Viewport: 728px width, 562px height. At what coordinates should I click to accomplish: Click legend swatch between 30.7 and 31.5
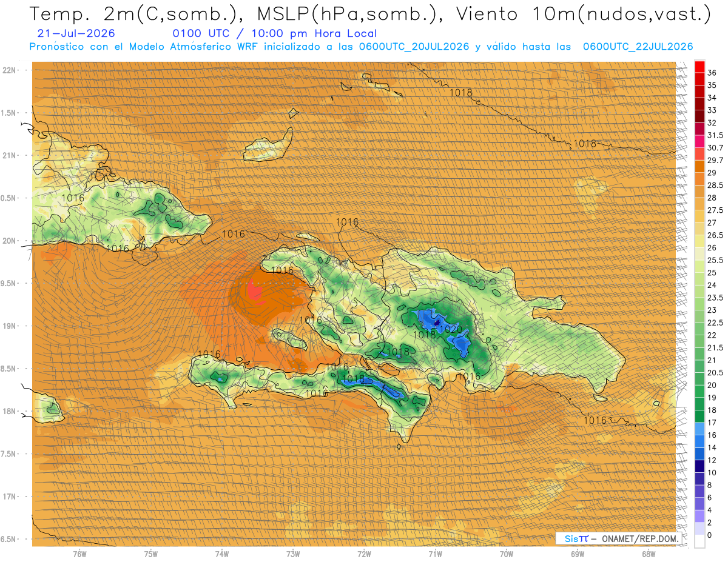tap(699, 141)
